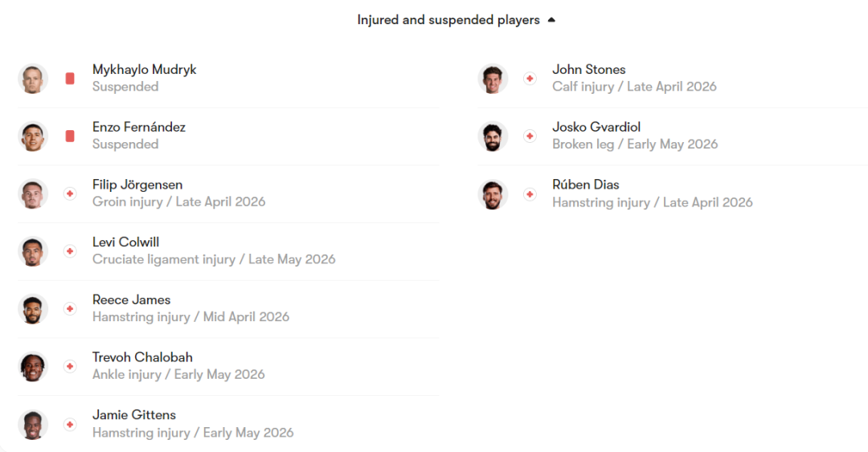Click Josko Gvardiol's injury cross icon
The image size is (868, 452).
[x=530, y=136]
